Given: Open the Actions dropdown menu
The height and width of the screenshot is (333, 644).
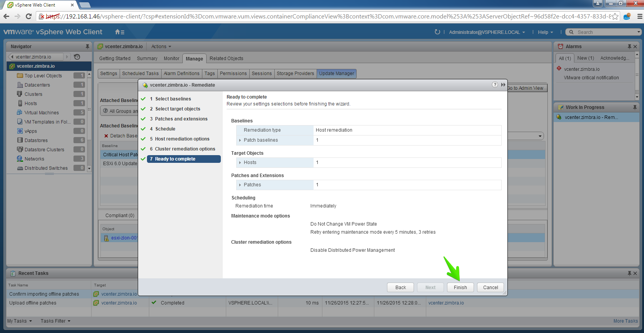Looking at the screenshot, I should tap(161, 47).
